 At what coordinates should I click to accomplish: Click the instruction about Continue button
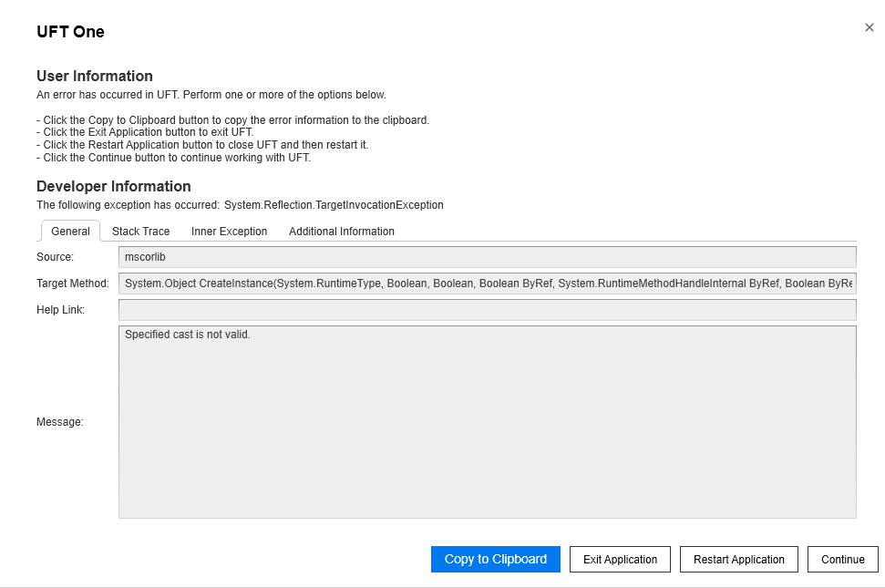pos(174,158)
